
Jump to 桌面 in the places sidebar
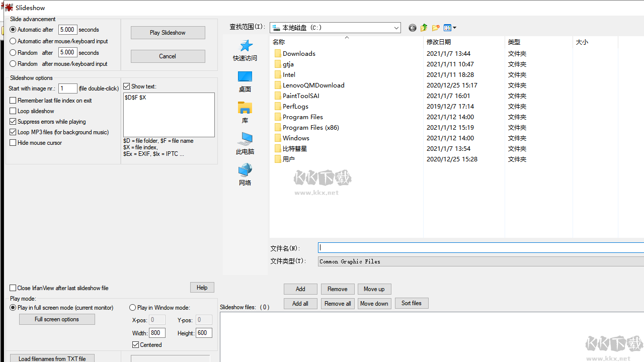(x=245, y=81)
